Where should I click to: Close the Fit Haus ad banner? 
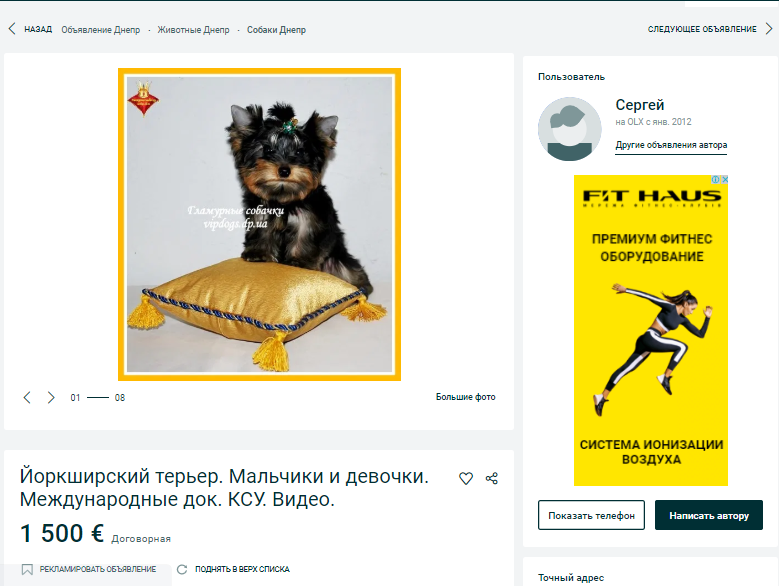[724, 179]
